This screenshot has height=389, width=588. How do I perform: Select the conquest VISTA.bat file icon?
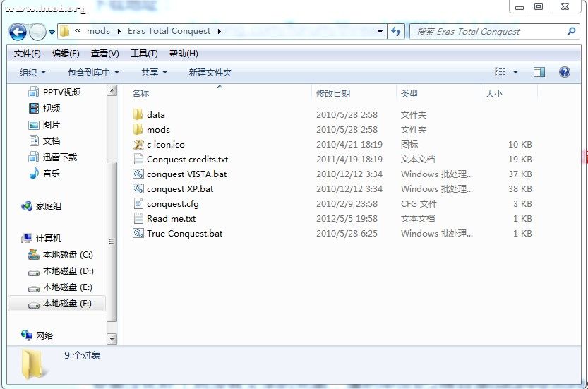tap(138, 174)
